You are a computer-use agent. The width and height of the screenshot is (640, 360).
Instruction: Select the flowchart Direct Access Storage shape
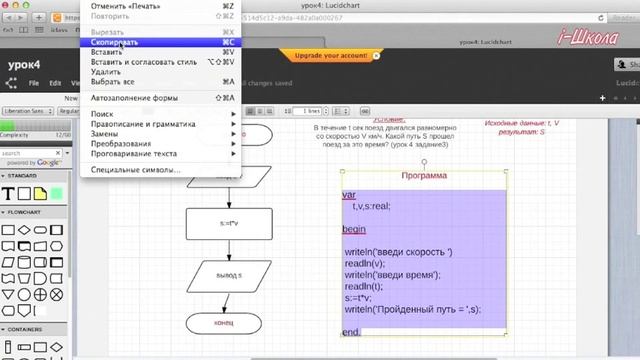pyautogui.click(x=40, y=262)
